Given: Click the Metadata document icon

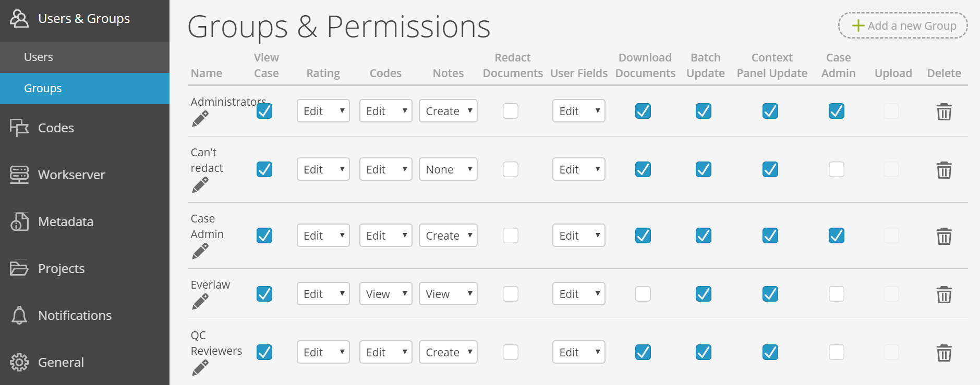Looking at the screenshot, I should coord(19,221).
